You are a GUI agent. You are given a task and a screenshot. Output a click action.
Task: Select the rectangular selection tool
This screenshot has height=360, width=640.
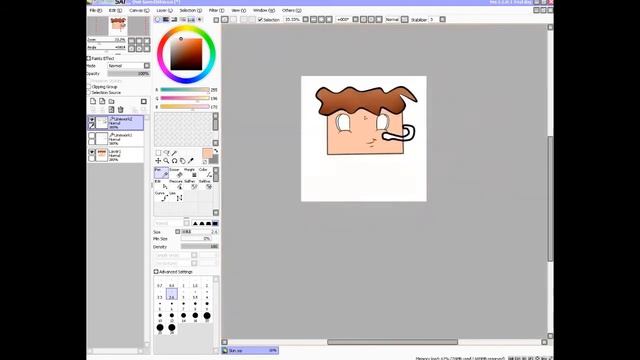(x=158, y=153)
